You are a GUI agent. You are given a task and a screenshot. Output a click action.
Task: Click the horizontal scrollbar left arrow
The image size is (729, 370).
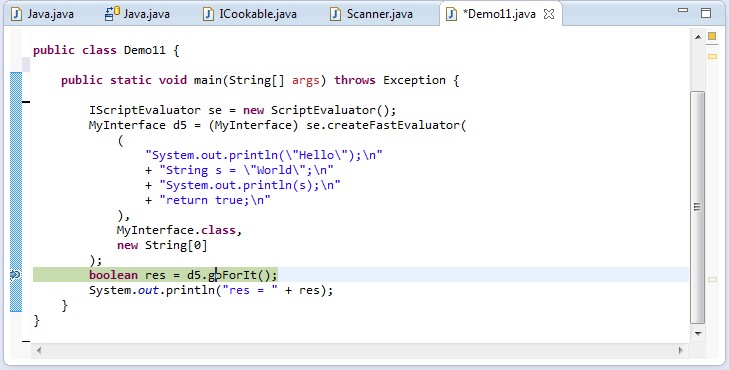pyautogui.click(x=39, y=350)
